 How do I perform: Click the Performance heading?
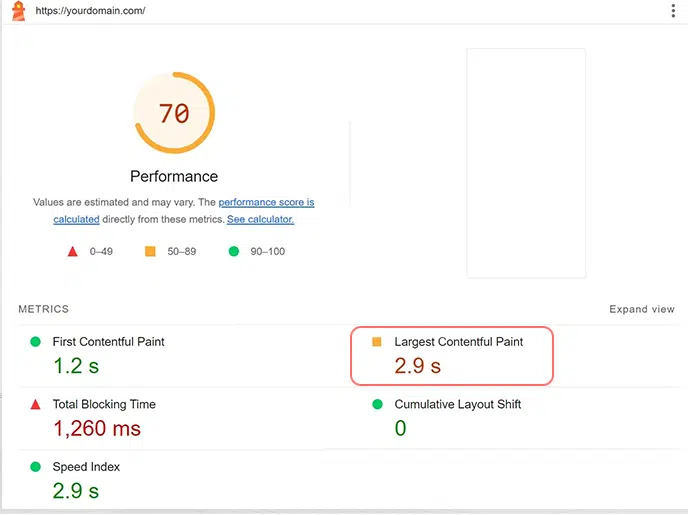(x=174, y=176)
